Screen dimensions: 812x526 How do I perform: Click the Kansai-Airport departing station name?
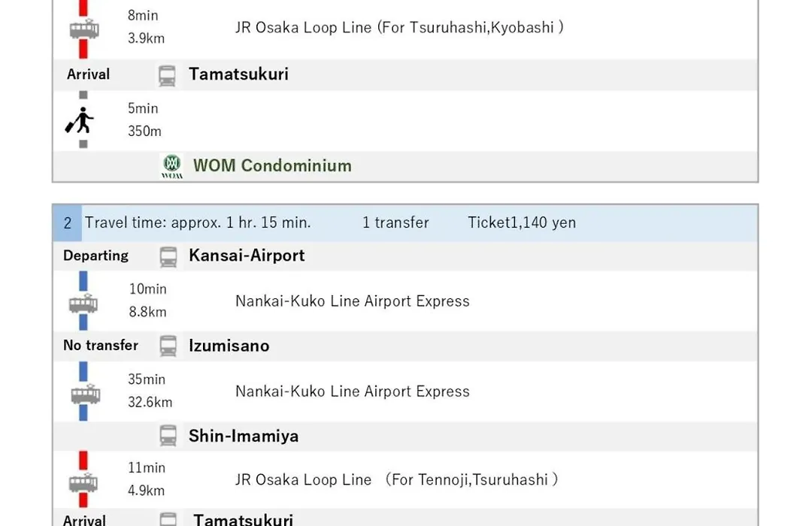click(x=247, y=255)
